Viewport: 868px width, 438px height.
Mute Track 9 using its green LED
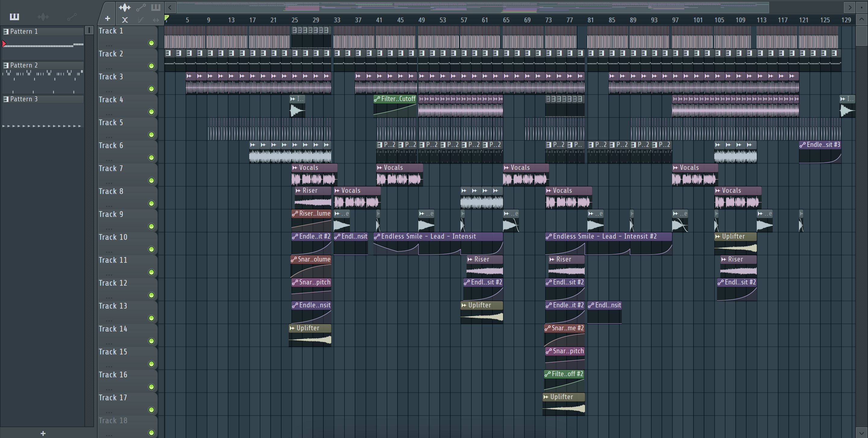point(152,227)
